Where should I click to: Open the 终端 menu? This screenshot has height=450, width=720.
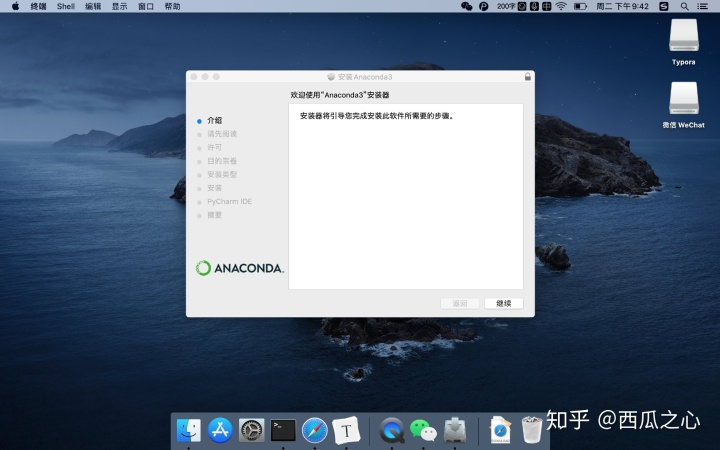38,6
